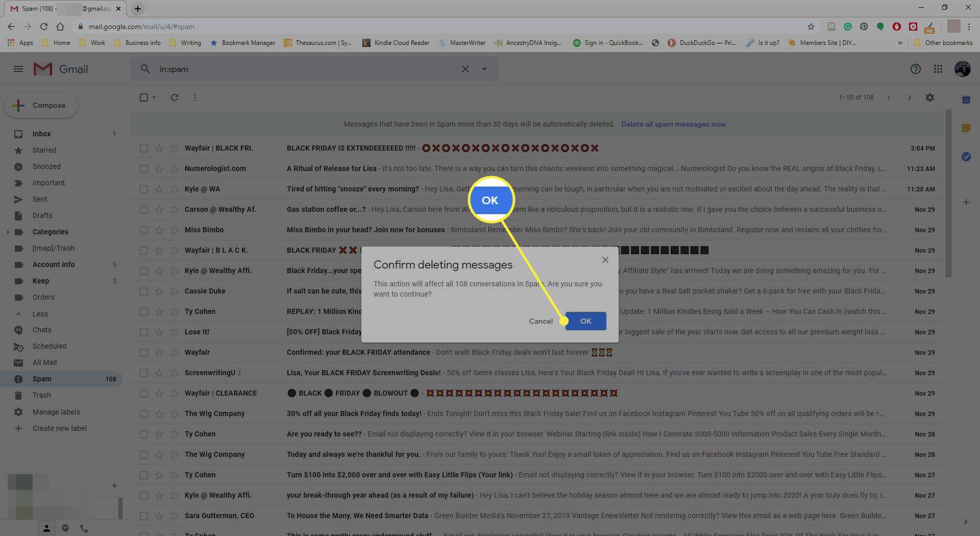The height and width of the screenshot is (536, 980).
Task: Cancel the delete messages dialog
Action: pos(541,321)
